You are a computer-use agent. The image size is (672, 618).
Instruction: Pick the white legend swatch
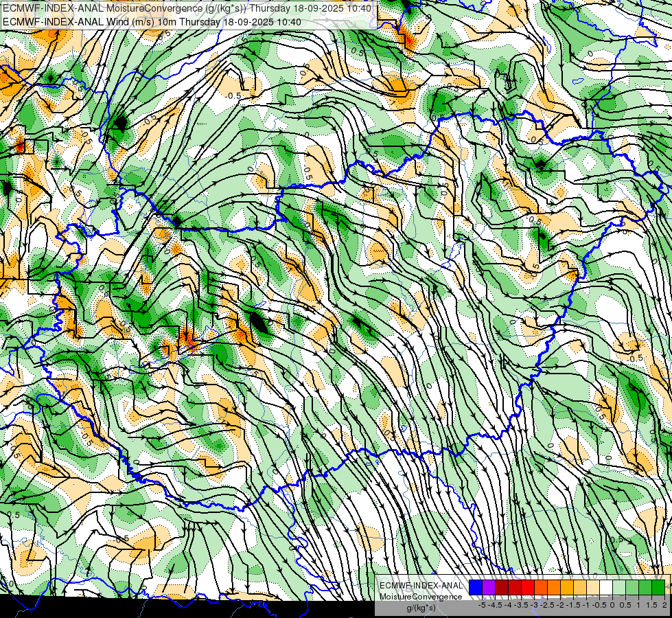point(605,588)
